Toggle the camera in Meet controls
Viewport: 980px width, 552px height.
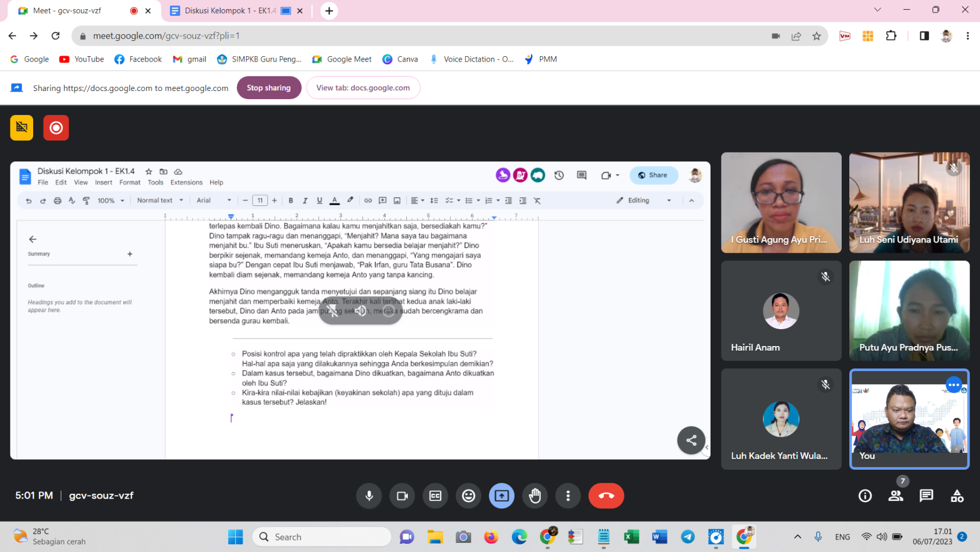402,496
